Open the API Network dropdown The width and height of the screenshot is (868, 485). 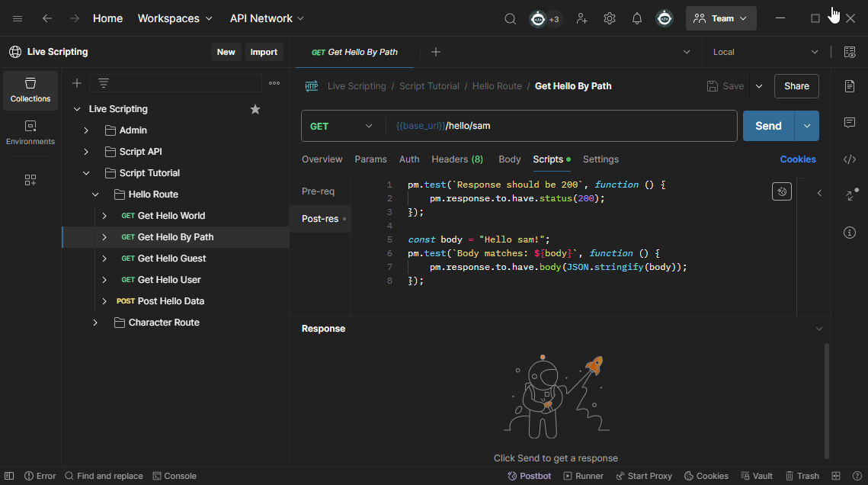pos(267,18)
